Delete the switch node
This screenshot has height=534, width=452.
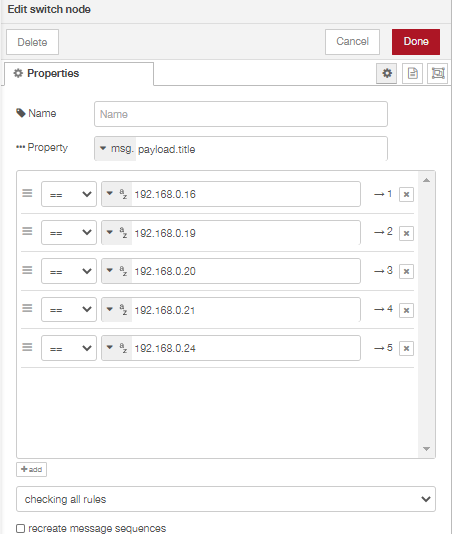pyautogui.click(x=32, y=42)
